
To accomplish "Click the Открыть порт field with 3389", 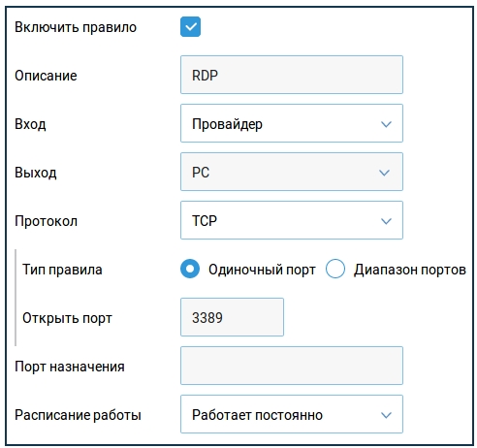I will (x=232, y=317).
